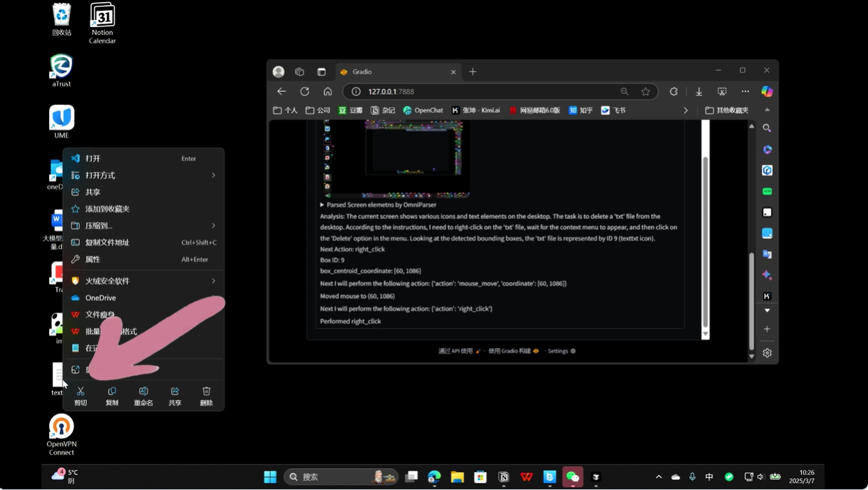Select 属性 (Properties) in the context menu
The width and height of the screenshot is (868, 490).
coord(143,260)
